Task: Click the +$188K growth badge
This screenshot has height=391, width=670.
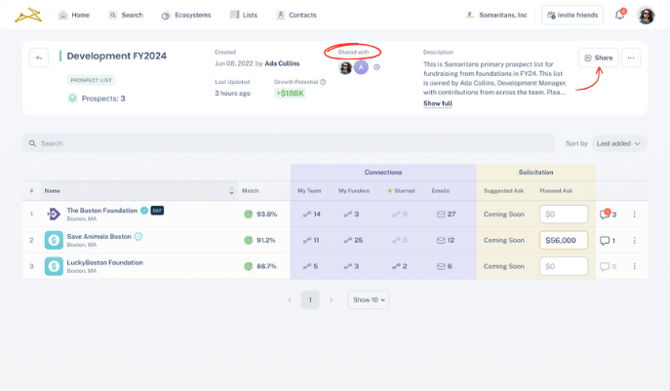Action: click(x=290, y=93)
